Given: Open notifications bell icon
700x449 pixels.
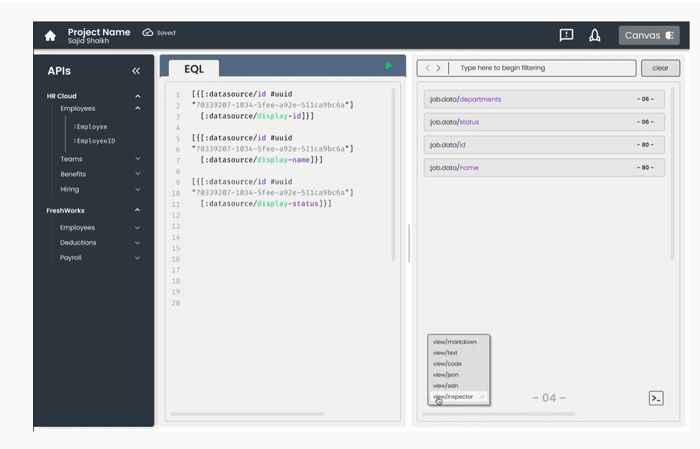Looking at the screenshot, I should coord(595,35).
